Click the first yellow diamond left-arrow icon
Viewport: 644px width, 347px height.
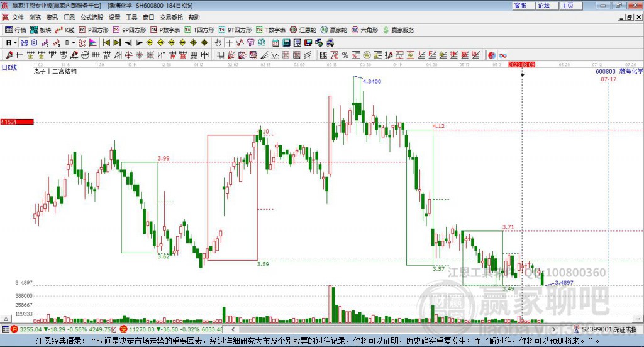(x=150, y=43)
